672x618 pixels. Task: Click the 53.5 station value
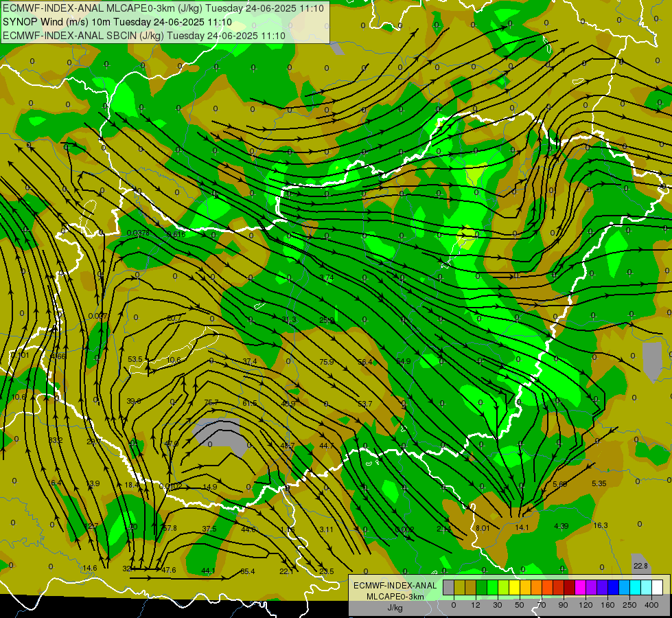135,359
